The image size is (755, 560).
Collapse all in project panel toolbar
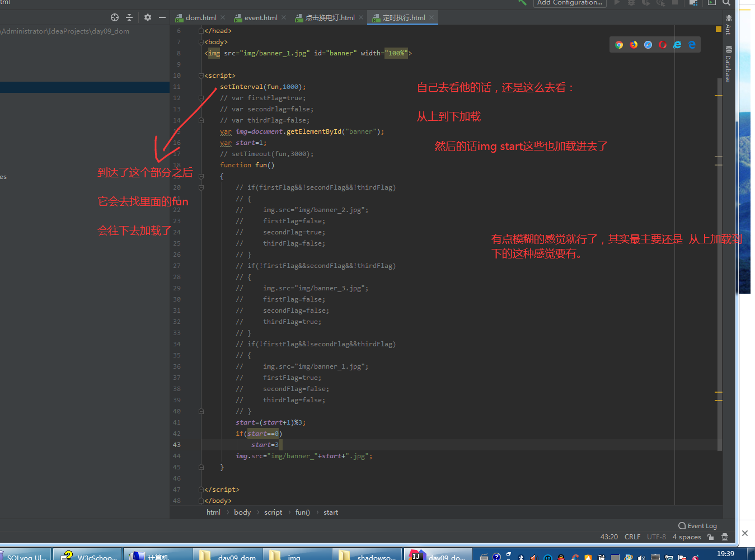pyautogui.click(x=129, y=17)
